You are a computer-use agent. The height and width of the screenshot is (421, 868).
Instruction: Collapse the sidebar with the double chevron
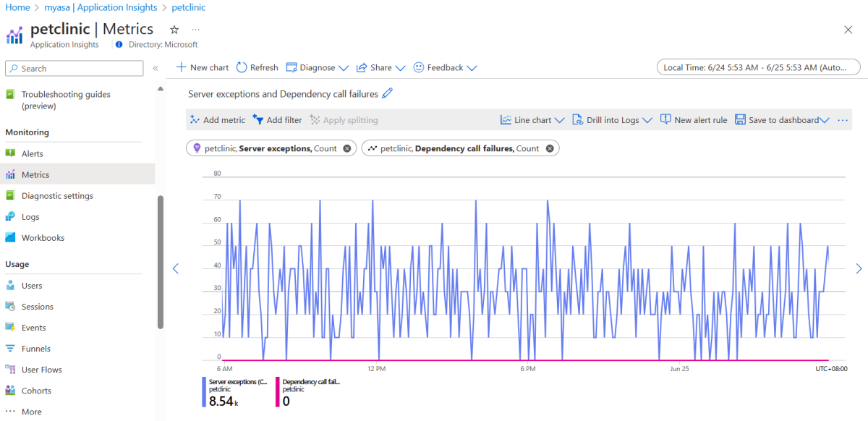point(156,68)
